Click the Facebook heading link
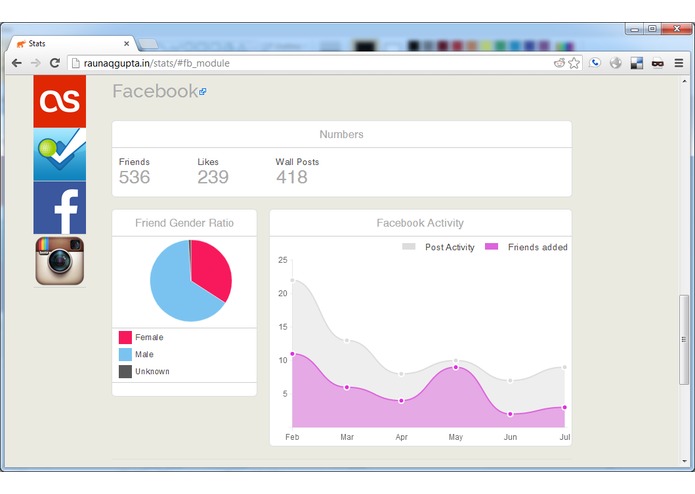Image resolution: width=695 pixels, height=494 pixels. (x=155, y=91)
